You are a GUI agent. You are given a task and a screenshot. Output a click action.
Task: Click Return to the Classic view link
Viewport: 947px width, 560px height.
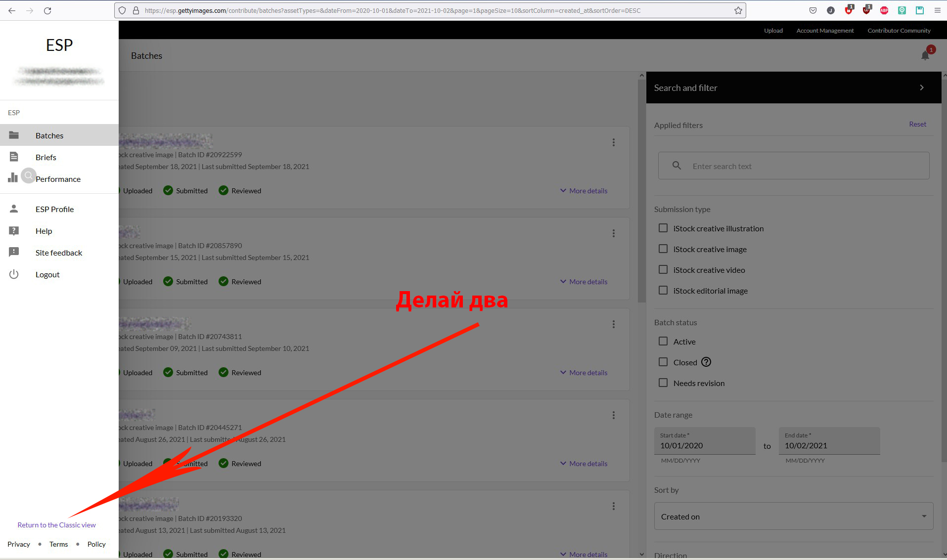point(56,525)
